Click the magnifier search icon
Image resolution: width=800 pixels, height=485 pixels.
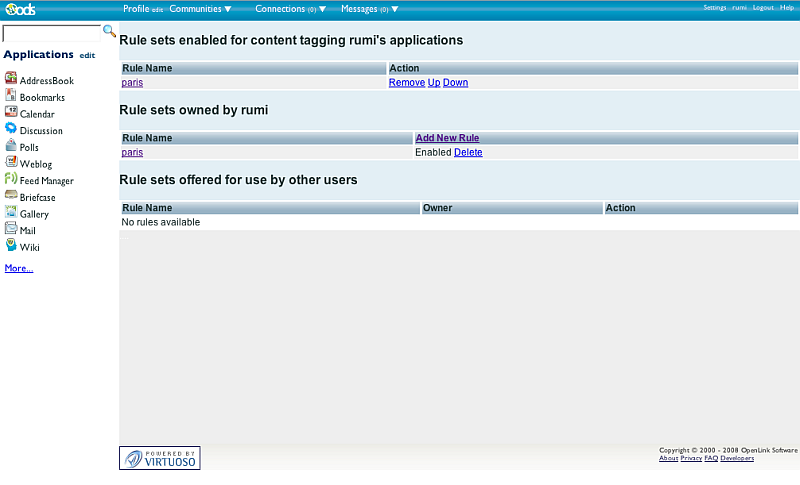(110, 32)
